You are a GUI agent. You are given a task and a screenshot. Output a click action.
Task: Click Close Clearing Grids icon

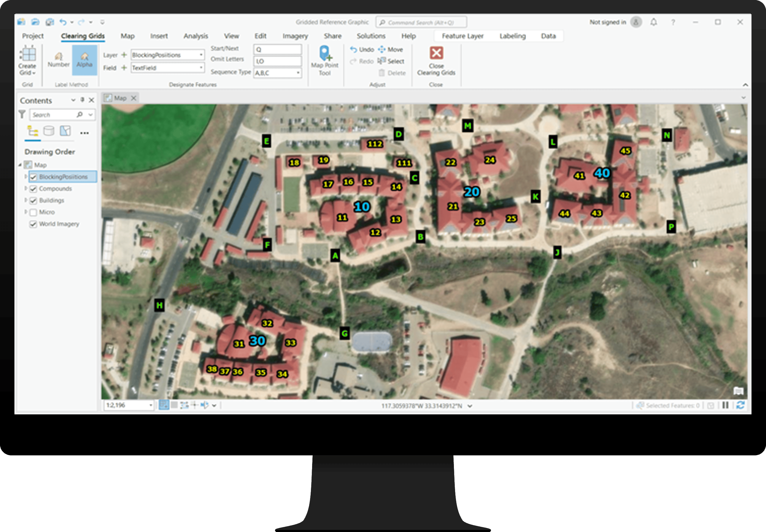pos(436,53)
